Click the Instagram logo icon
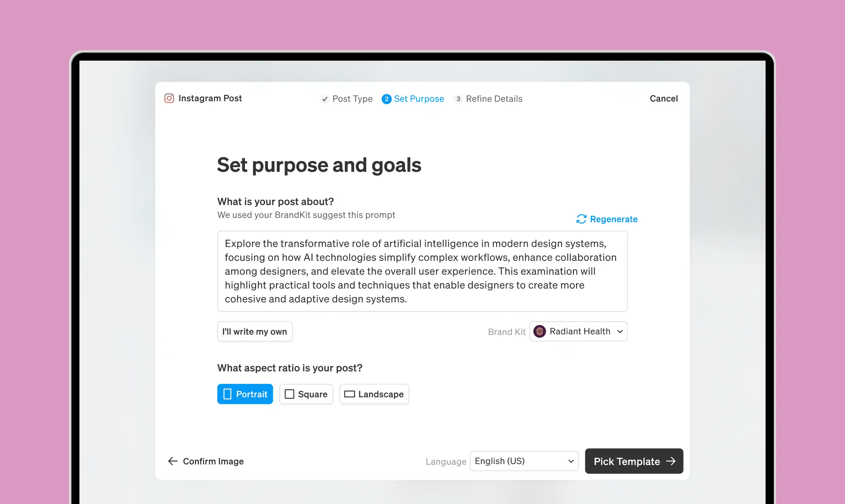 click(x=169, y=98)
